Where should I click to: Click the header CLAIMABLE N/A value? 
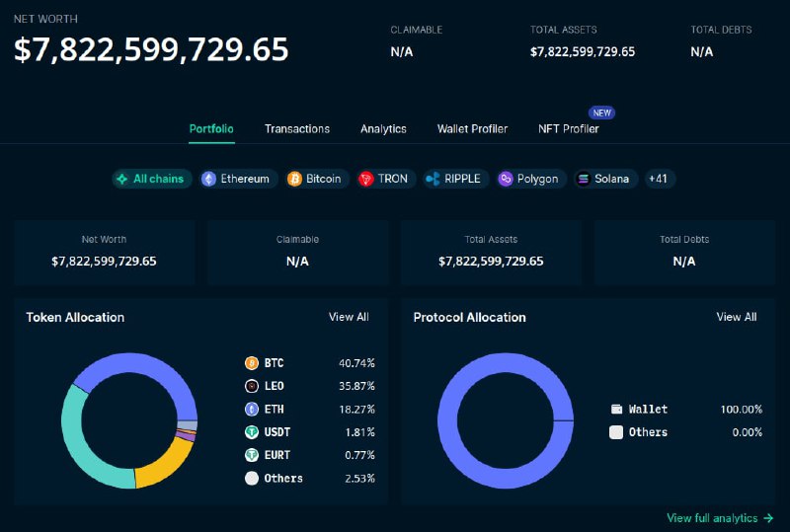click(x=402, y=52)
